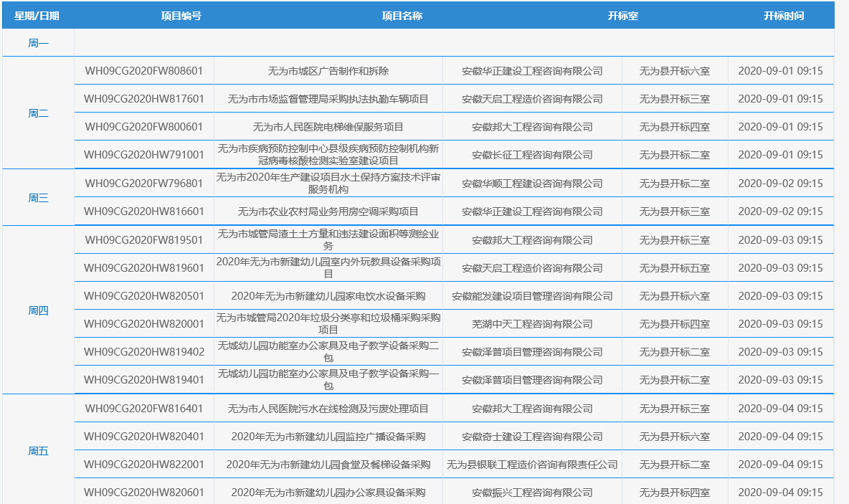Open 无为市农业农村局业务用房空调采购项目

[328, 211]
